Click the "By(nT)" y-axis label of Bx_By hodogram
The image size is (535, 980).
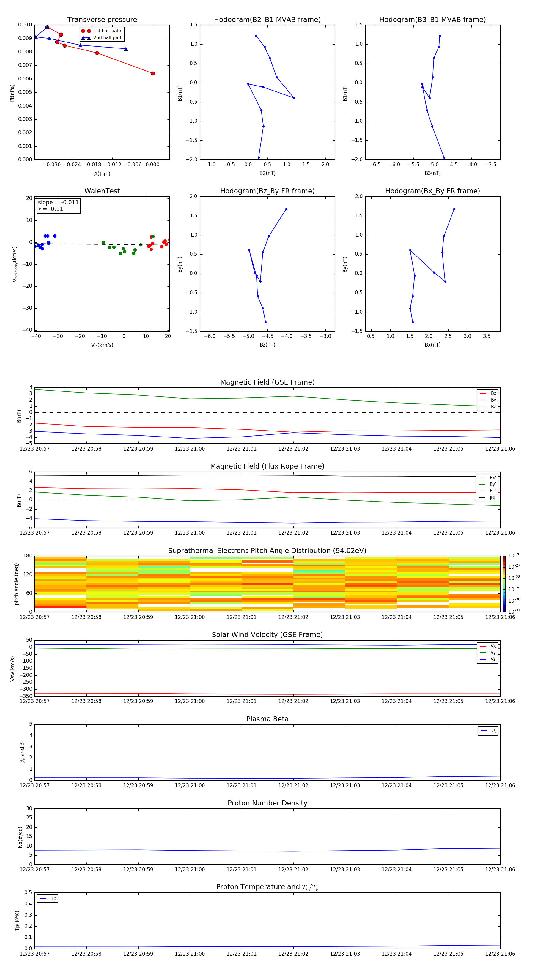click(x=345, y=264)
